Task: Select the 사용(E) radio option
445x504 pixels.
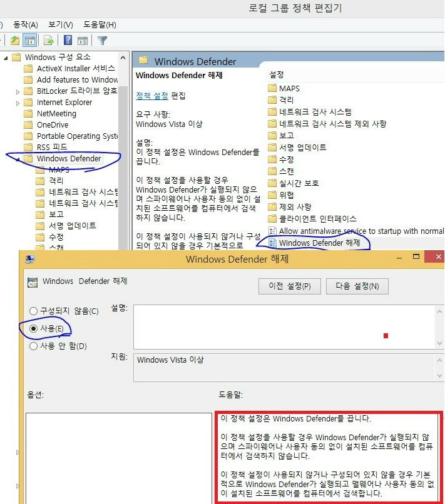Action: (x=46, y=328)
